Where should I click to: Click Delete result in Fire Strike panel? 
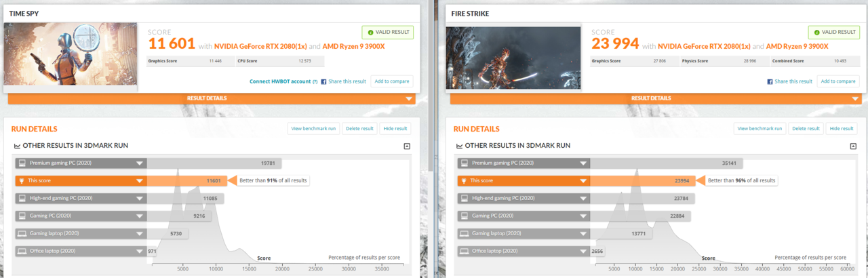click(806, 128)
